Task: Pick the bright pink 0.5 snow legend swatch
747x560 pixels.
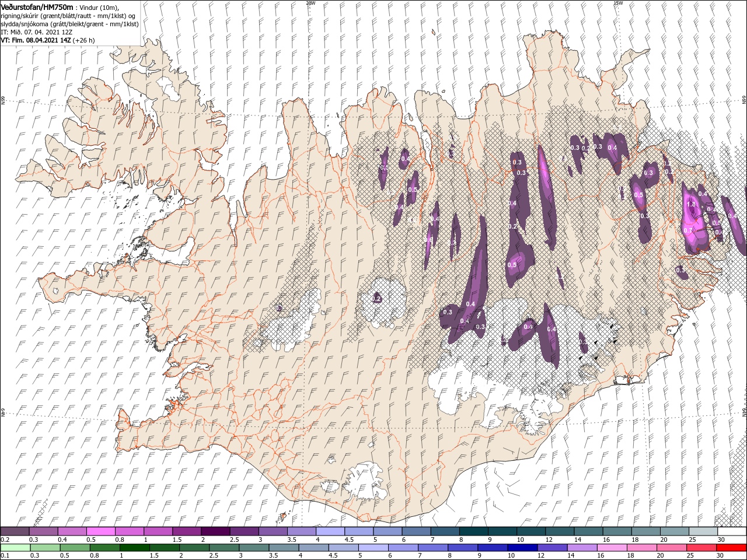Action: click(100, 531)
